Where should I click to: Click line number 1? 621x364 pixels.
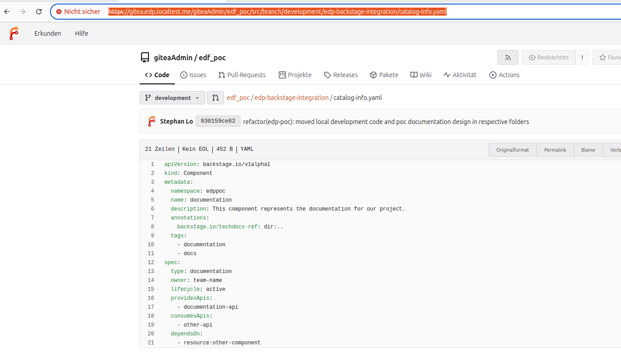[152, 164]
